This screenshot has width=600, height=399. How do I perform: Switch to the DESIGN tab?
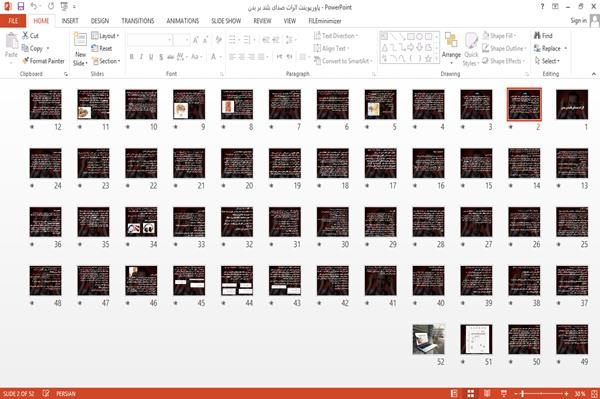tap(100, 21)
